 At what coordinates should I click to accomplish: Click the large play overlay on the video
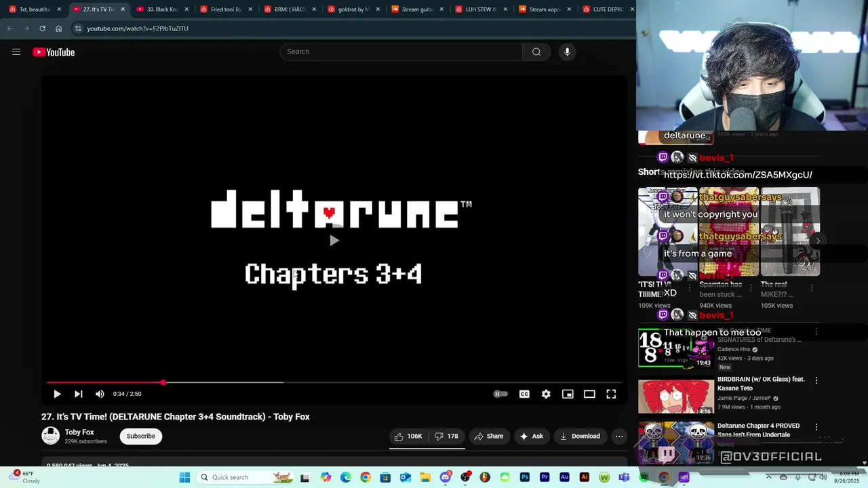[334, 241]
